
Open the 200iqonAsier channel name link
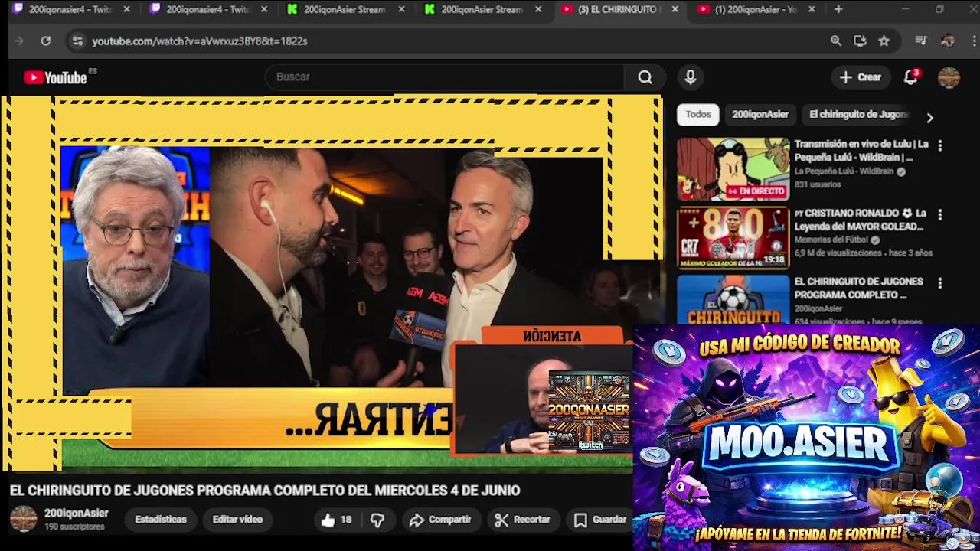[x=77, y=514]
